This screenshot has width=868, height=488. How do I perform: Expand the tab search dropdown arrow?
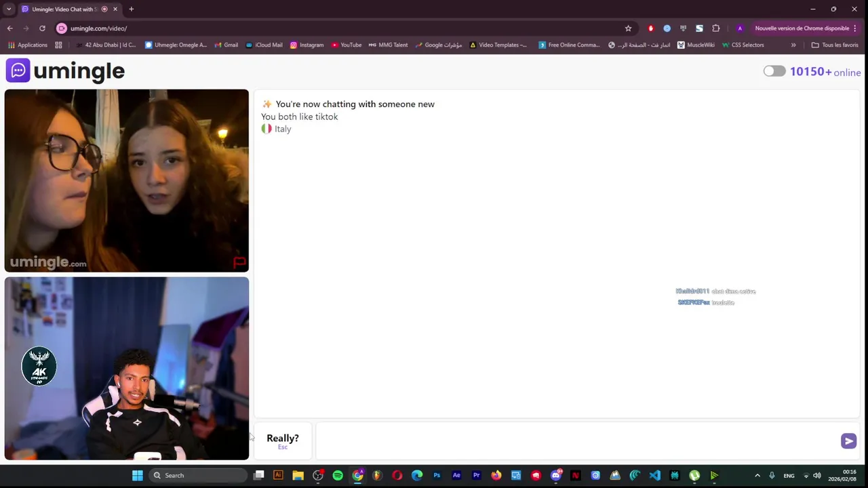(x=9, y=9)
